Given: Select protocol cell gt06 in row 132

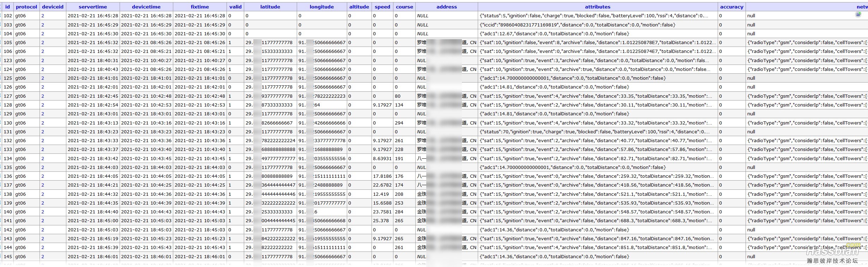Looking at the screenshot, I should click(x=26, y=141).
